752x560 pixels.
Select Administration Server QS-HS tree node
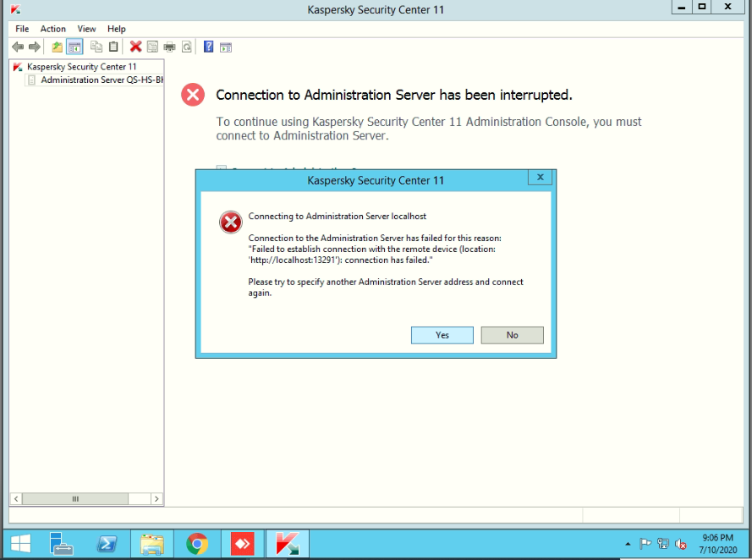102,80
